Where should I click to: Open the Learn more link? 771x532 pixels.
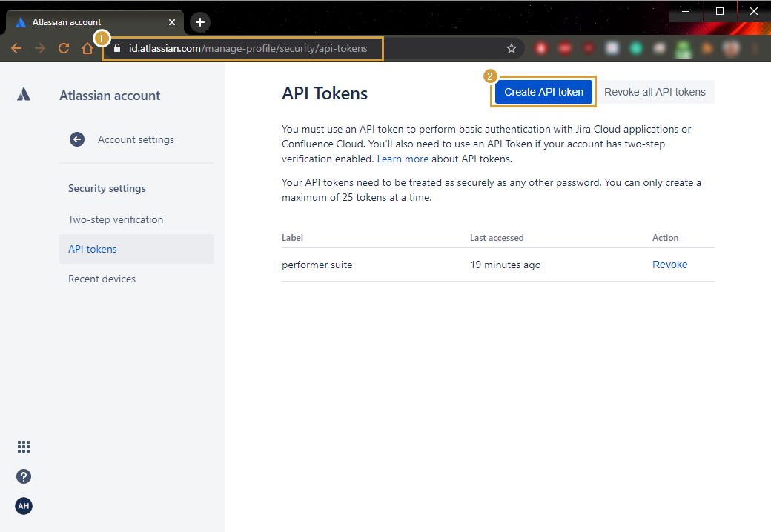[403, 159]
